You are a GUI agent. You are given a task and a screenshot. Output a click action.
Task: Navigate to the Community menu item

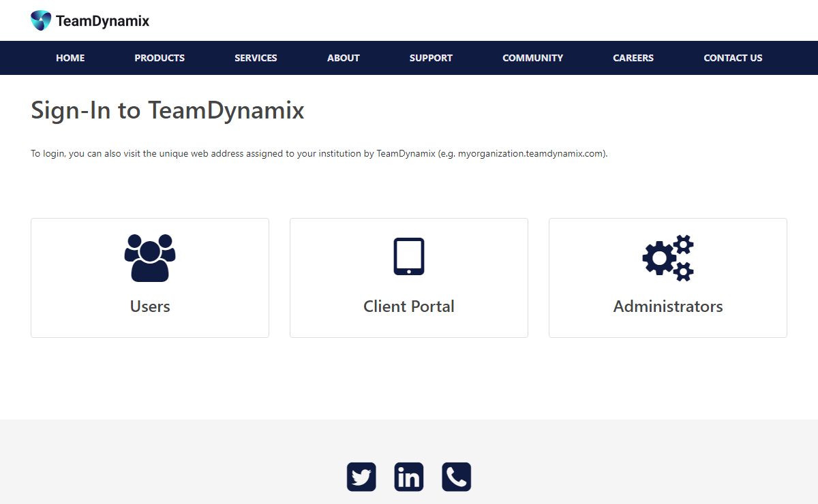(x=532, y=58)
